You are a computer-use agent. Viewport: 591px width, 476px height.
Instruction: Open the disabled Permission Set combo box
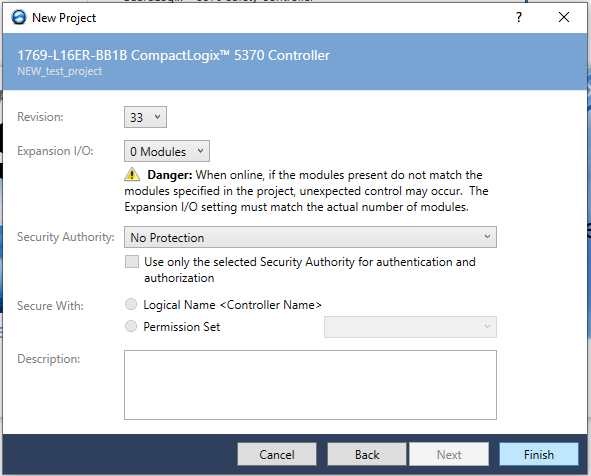pos(410,327)
